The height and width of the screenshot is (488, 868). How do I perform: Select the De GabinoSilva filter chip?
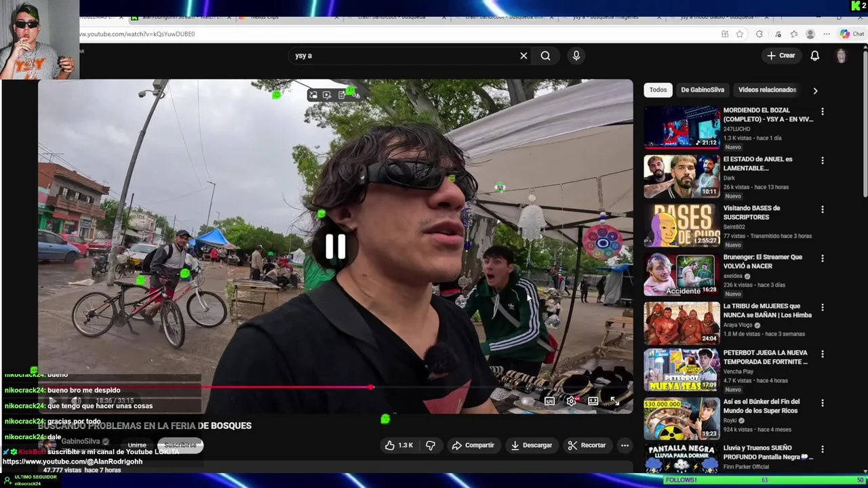tap(703, 89)
